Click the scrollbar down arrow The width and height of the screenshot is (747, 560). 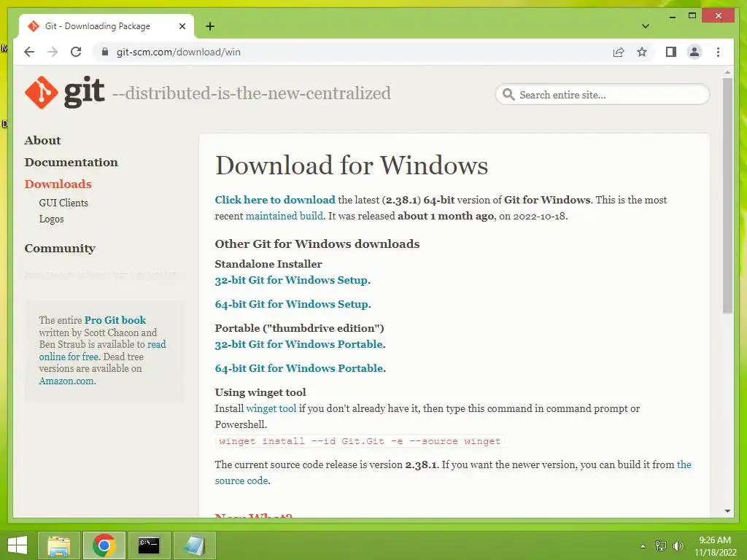[727, 511]
